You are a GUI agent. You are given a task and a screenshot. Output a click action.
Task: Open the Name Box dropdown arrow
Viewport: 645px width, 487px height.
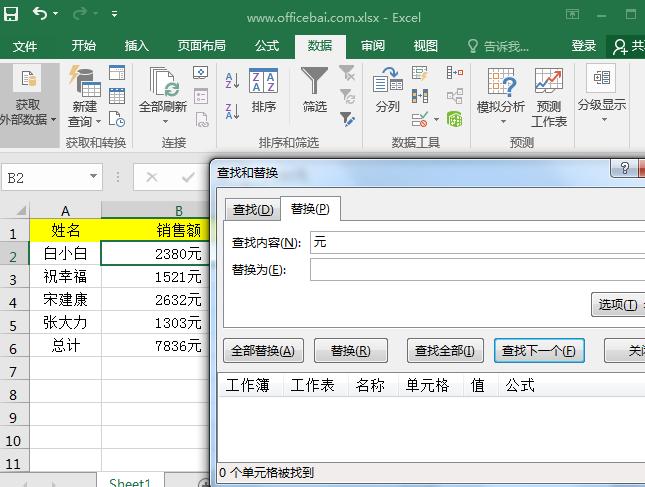pos(93,177)
